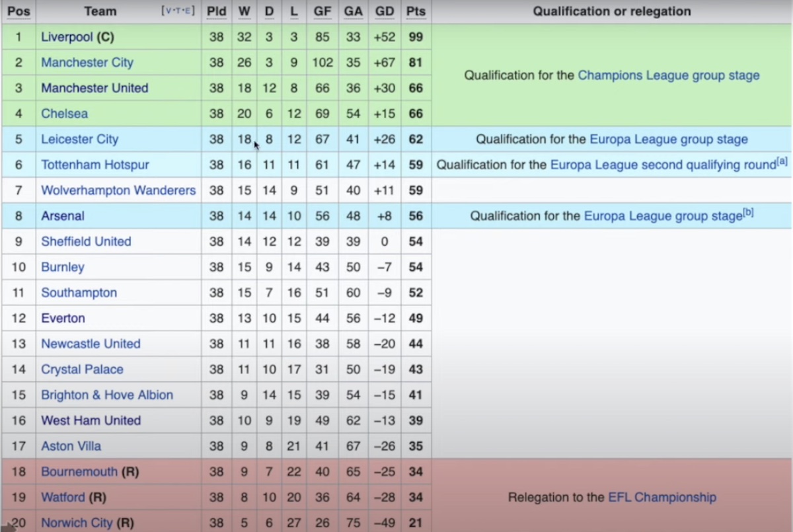Open the Champions League group stage link
This screenshot has height=532, width=793.
pos(668,75)
